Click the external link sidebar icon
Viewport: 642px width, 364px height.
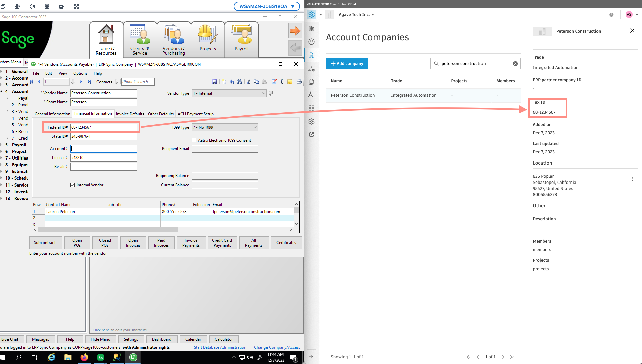[x=312, y=134]
